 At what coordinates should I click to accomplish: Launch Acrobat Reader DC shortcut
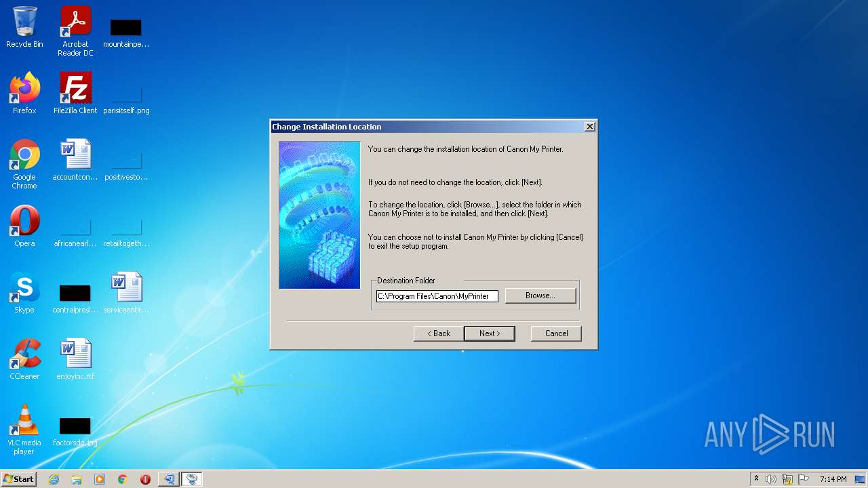coord(75,32)
